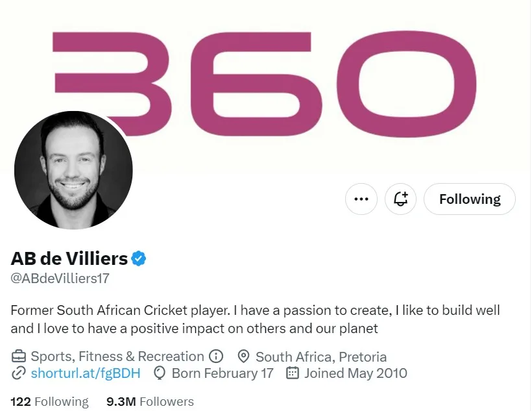This screenshot has height=411, width=532.
Task: Click the briefcase category icon
Action: pos(19,356)
